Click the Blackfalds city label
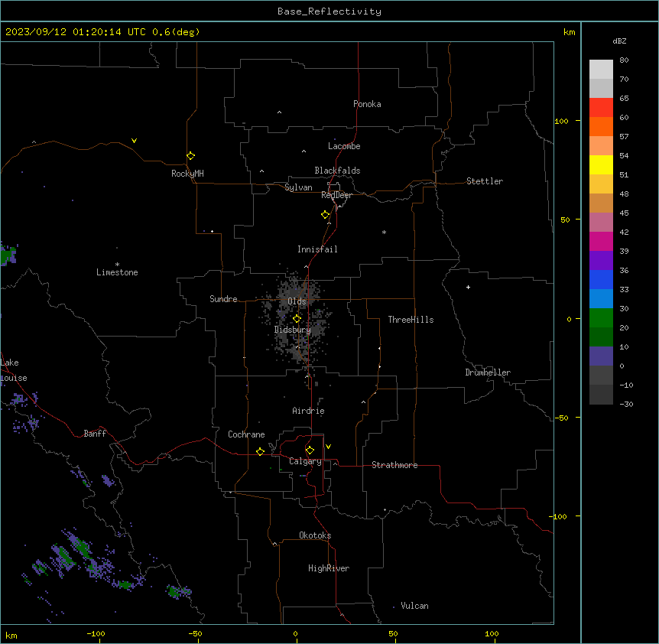Viewport: 659px width, 644px height. (x=337, y=171)
